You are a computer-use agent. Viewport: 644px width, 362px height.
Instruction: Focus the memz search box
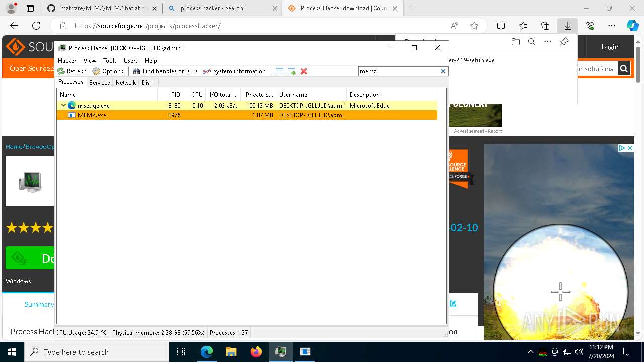pyautogui.click(x=398, y=71)
